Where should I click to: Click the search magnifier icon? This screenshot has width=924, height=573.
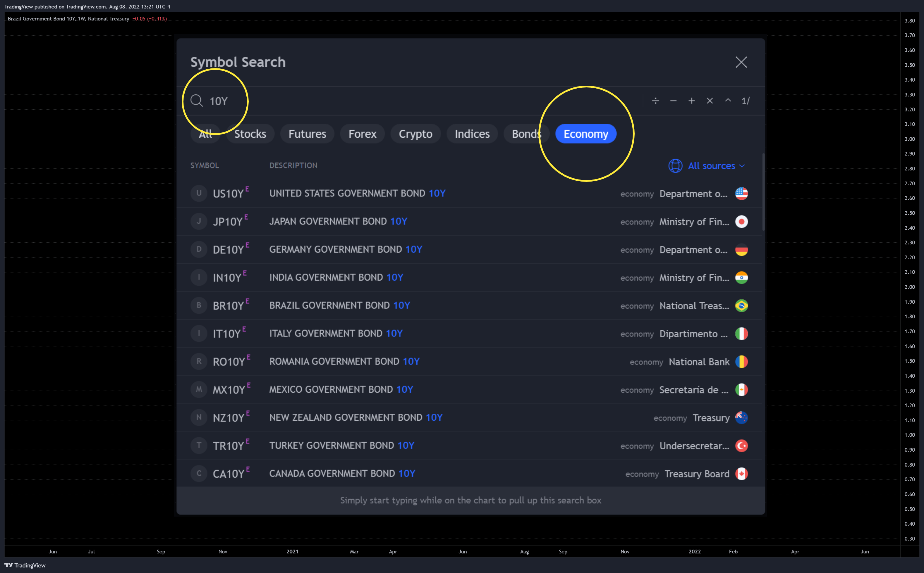(x=197, y=101)
